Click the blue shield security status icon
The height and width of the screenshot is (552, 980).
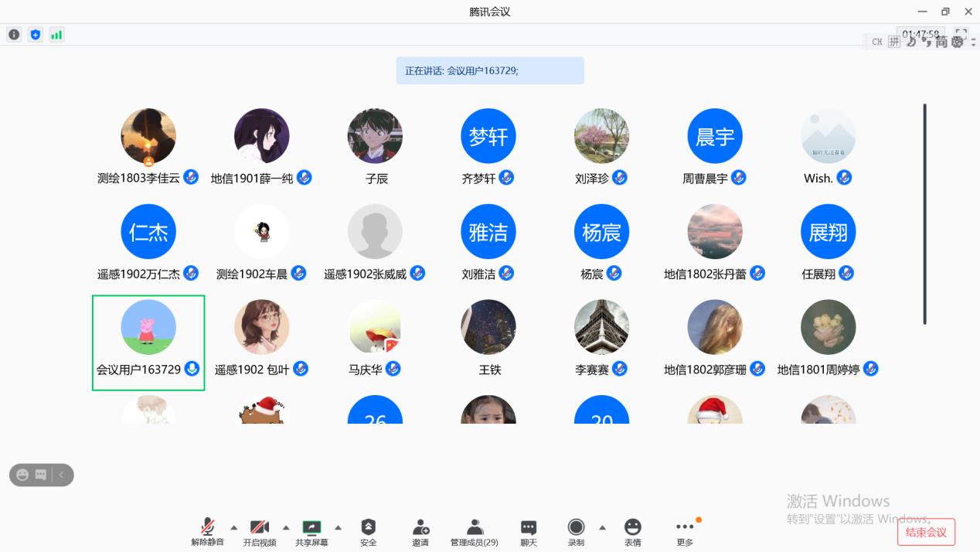click(35, 35)
